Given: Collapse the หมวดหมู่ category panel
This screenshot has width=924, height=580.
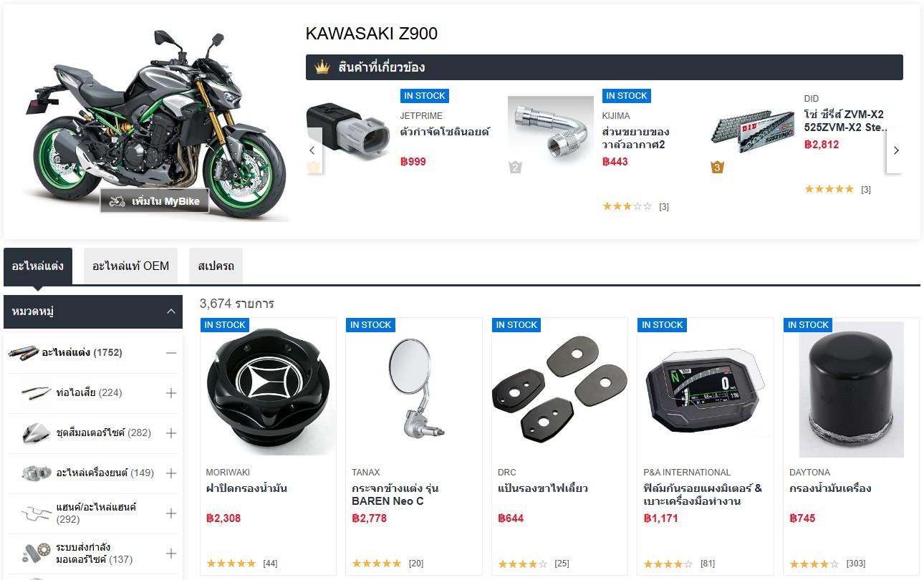Looking at the screenshot, I should click(170, 311).
